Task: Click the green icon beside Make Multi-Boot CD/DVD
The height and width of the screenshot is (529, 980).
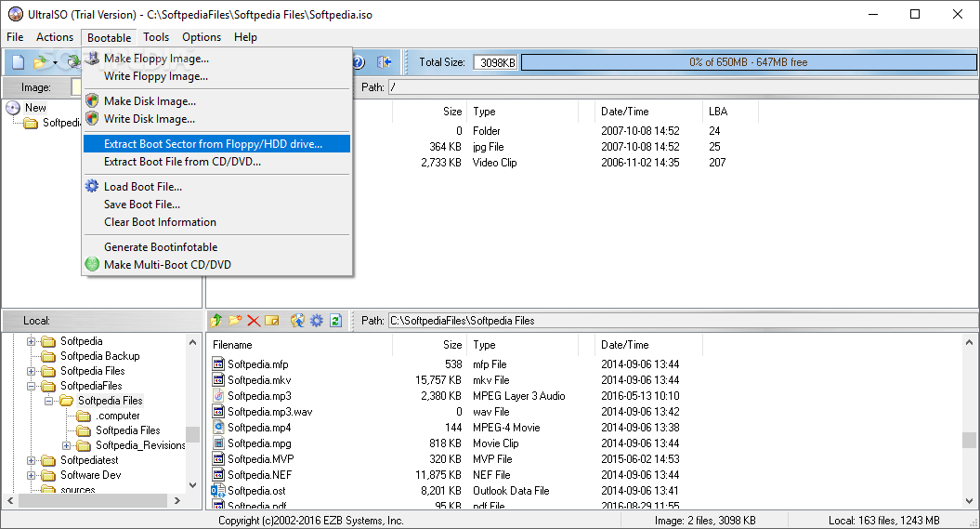Action: tap(92, 264)
